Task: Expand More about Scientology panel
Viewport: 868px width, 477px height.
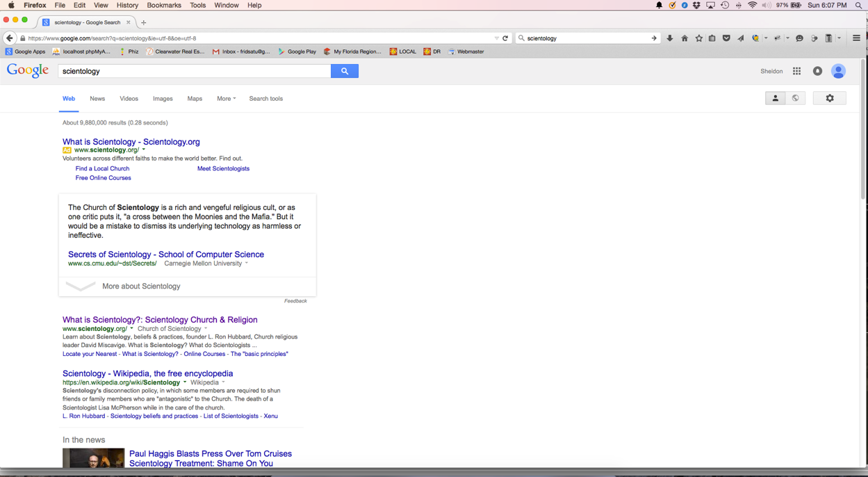Action: (x=141, y=286)
